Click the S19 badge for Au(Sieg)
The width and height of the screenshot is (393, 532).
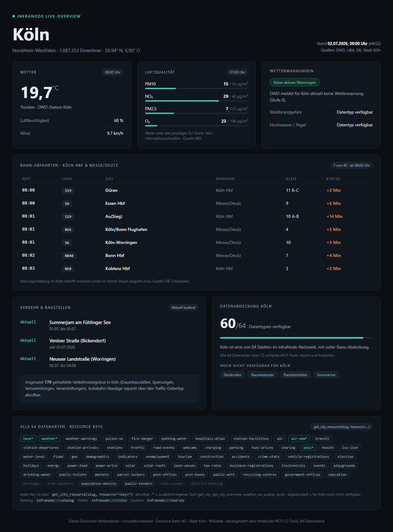tap(68, 216)
